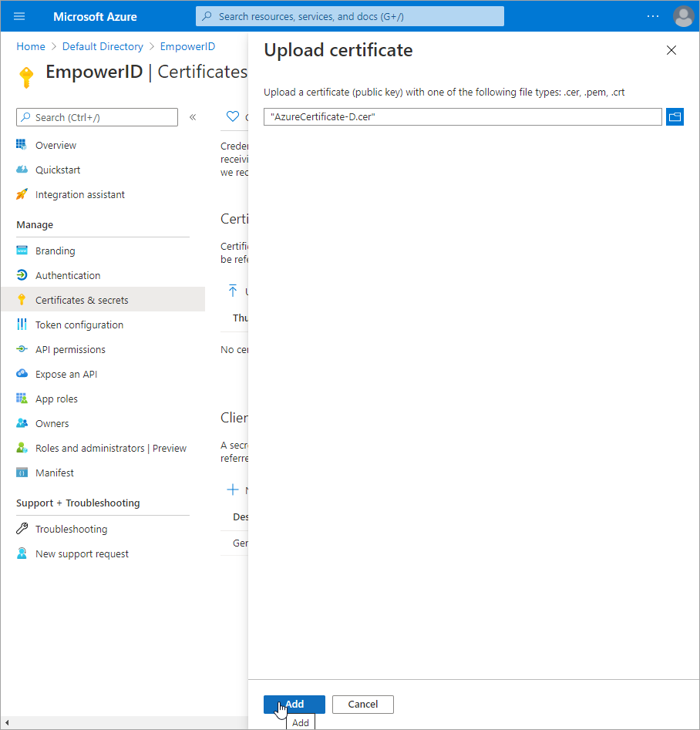
Task: Click the Token configuration icon
Action: click(x=22, y=325)
